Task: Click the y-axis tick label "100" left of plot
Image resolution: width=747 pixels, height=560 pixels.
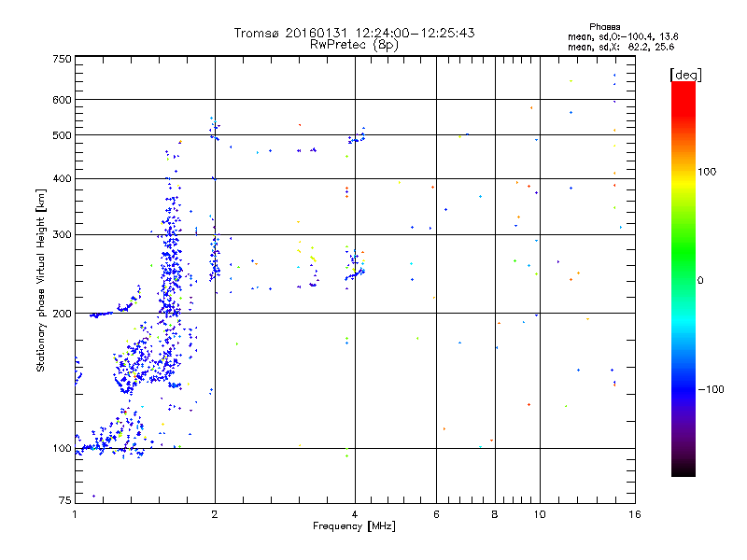Action: coord(62,449)
